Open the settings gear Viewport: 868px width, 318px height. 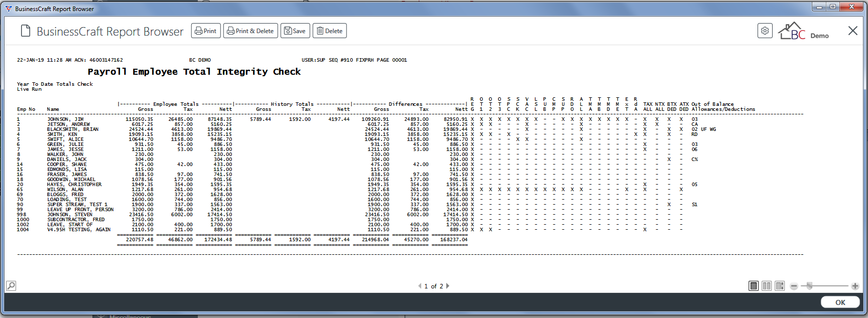pos(765,31)
